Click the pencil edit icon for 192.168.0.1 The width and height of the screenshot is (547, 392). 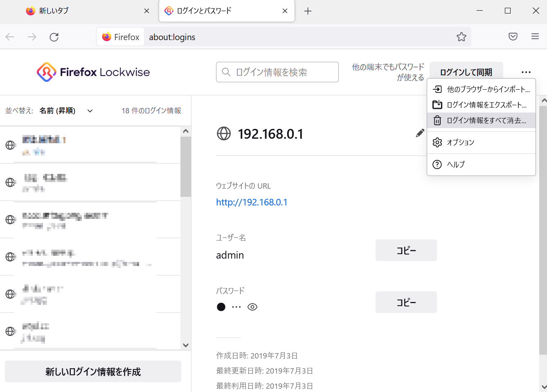tap(420, 133)
